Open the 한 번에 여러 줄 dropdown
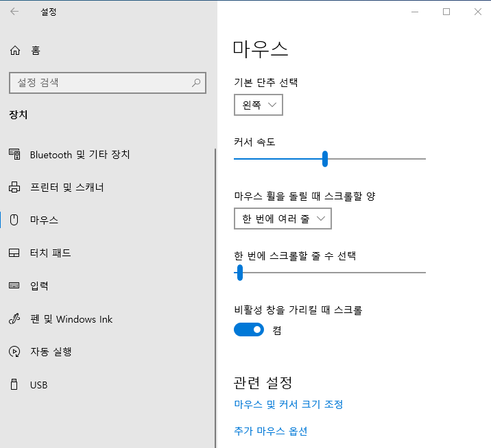The width and height of the screenshot is (491, 448). pos(283,219)
